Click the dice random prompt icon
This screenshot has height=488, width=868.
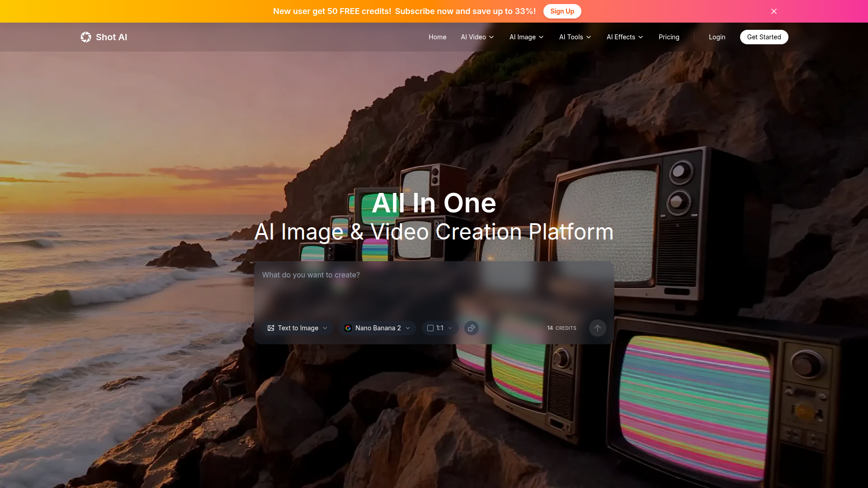point(471,328)
